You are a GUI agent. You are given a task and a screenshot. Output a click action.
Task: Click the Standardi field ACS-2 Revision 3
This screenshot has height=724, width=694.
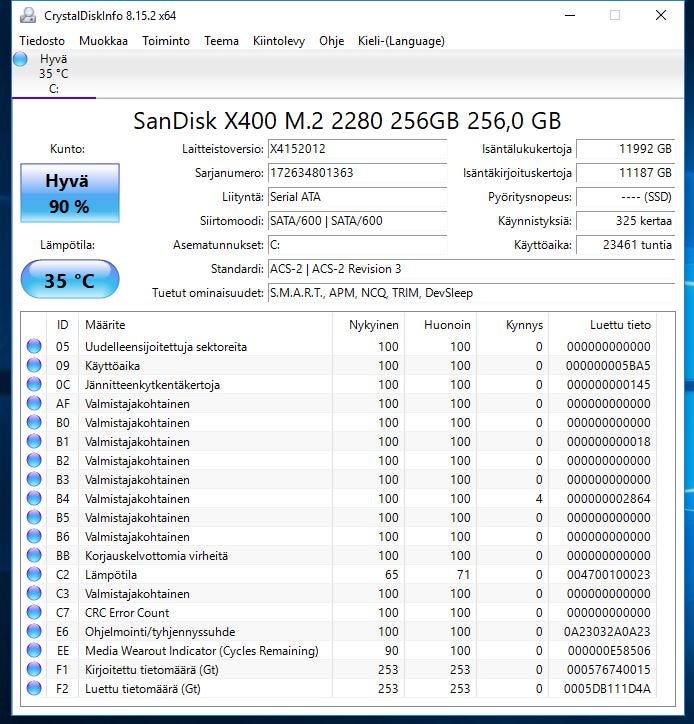click(471, 269)
